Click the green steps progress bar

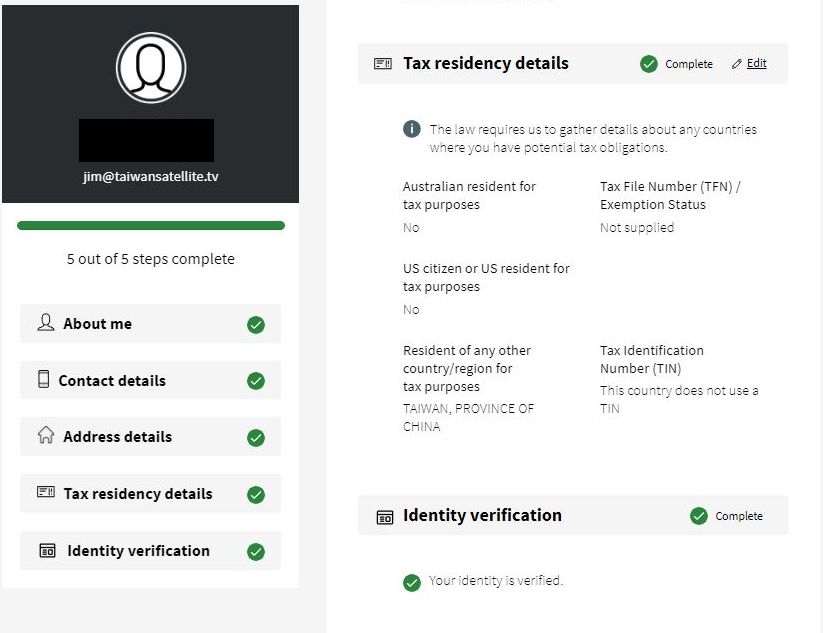(151, 226)
